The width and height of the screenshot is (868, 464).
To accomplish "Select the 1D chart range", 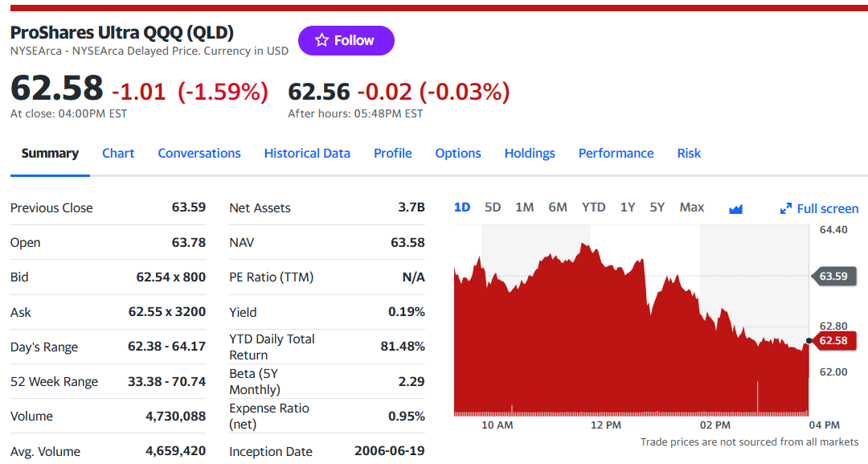I will point(461,207).
